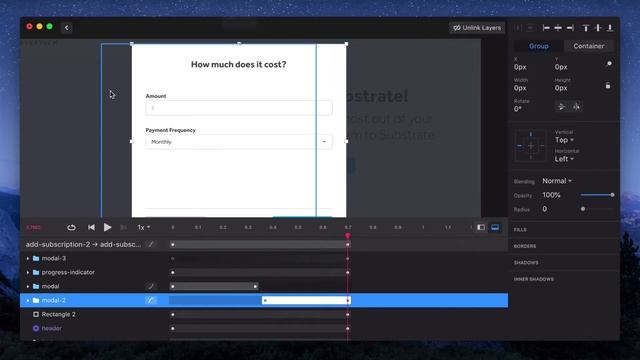Viewport: 640px width, 360px height.
Task: Click the distribute vertically icon
Action: [x=530, y=28]
